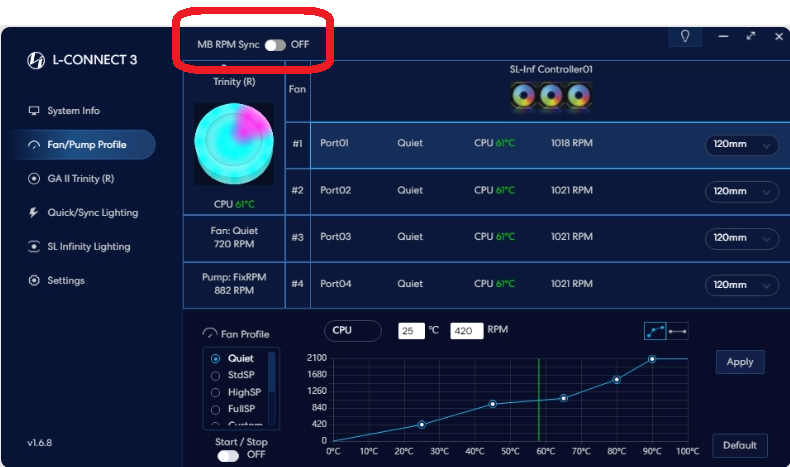Click the Fan/Pump Profile gauge icon
The image size is (790, 467).
(x=34, y=145)
